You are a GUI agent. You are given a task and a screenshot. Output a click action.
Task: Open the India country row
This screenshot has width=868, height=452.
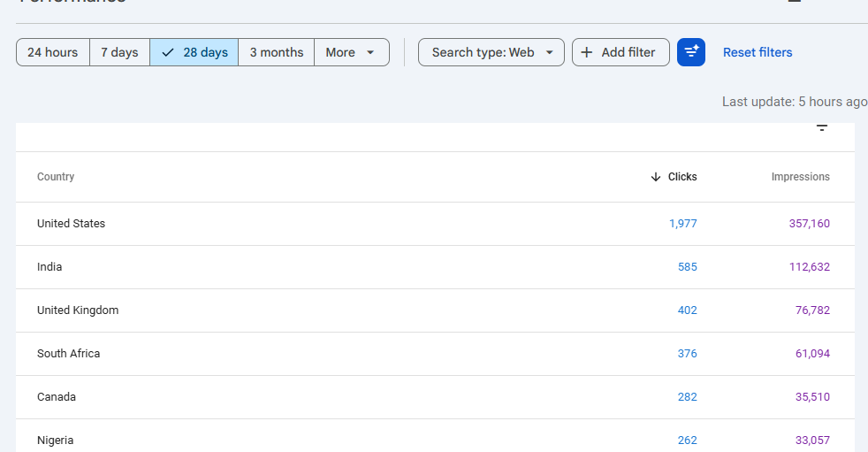click(x=49, y=267)
